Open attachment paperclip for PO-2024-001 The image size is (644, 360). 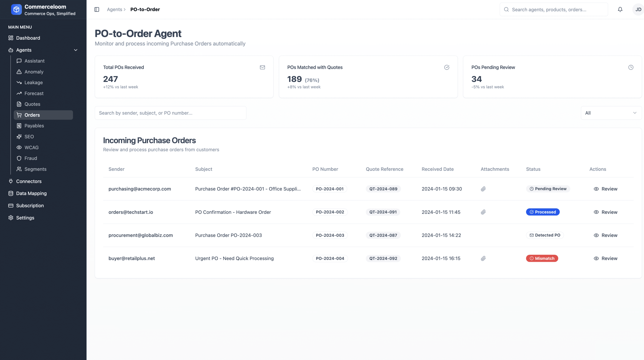point(483,189)
